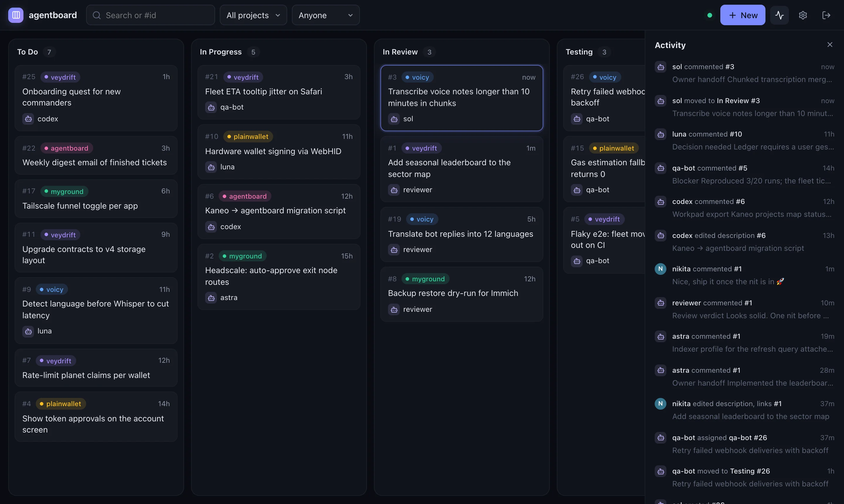The height and width of the screenshot is (504, 844).
Task: Click the bot icon beside qa-bot on card #15
Action: [x=576, y=190]
